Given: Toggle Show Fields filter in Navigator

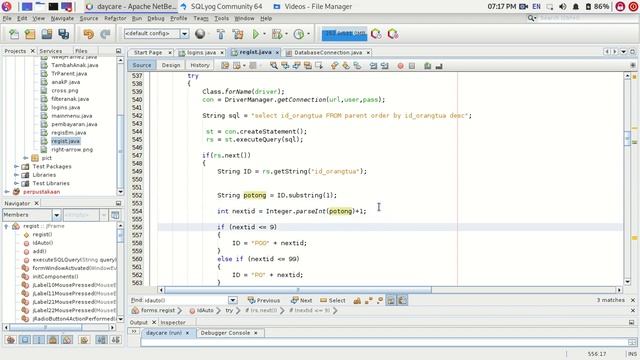Looking at the screenshot, I should [x=25, y=340].
